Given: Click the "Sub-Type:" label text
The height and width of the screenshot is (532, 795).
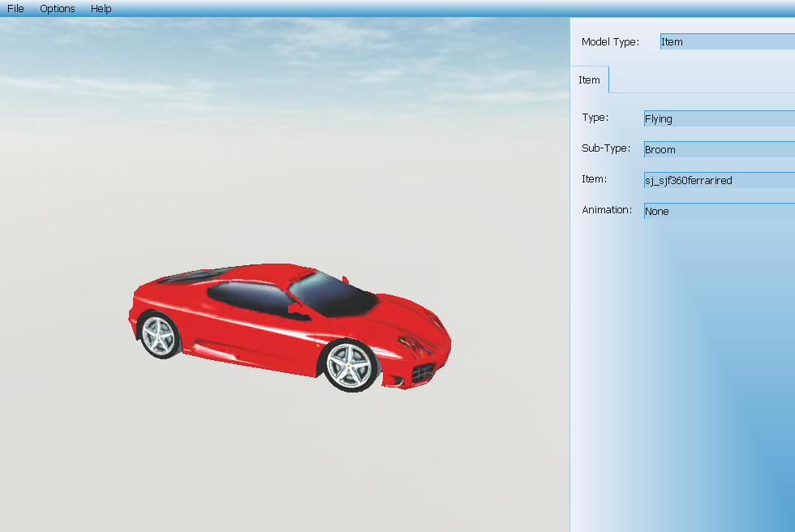Looking at the screenshot, I should (606, 148).
